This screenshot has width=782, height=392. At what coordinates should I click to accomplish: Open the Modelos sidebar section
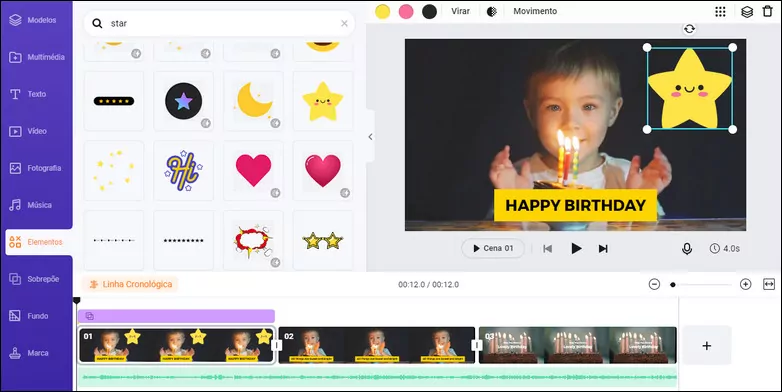pos(33,20)
